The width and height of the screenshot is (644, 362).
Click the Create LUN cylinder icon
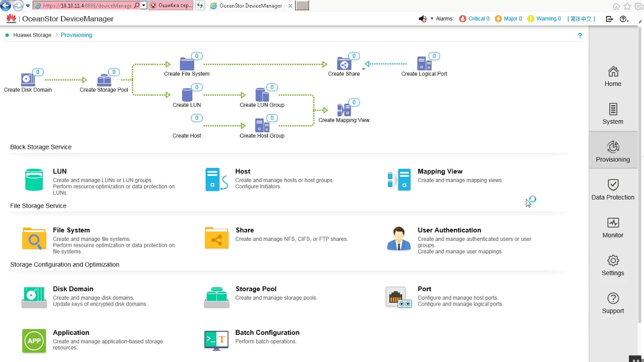pyautogui.click(x=187, y=95)
